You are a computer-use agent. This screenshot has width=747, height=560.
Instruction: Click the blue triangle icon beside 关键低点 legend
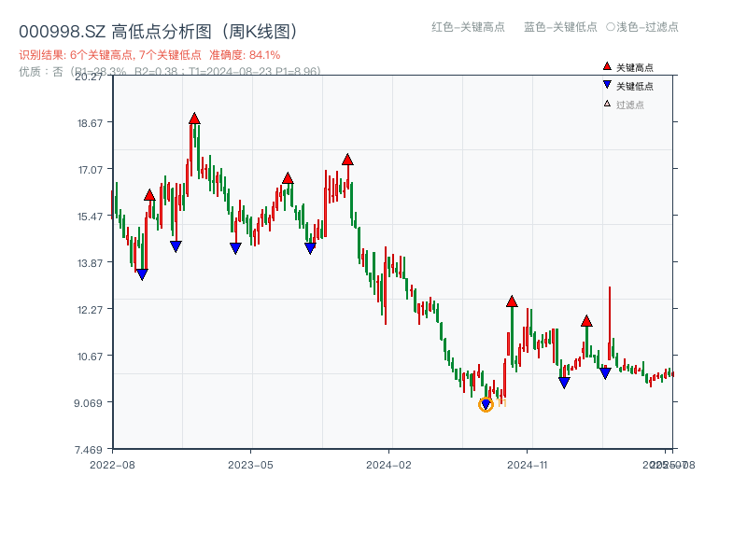pyautogui.click(x=607, y=85)
